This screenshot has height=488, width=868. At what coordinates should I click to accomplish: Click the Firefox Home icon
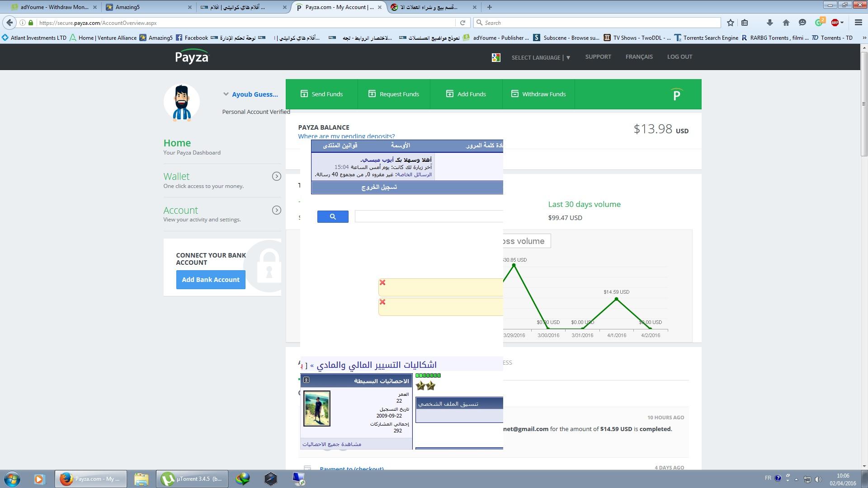[786, 23]
